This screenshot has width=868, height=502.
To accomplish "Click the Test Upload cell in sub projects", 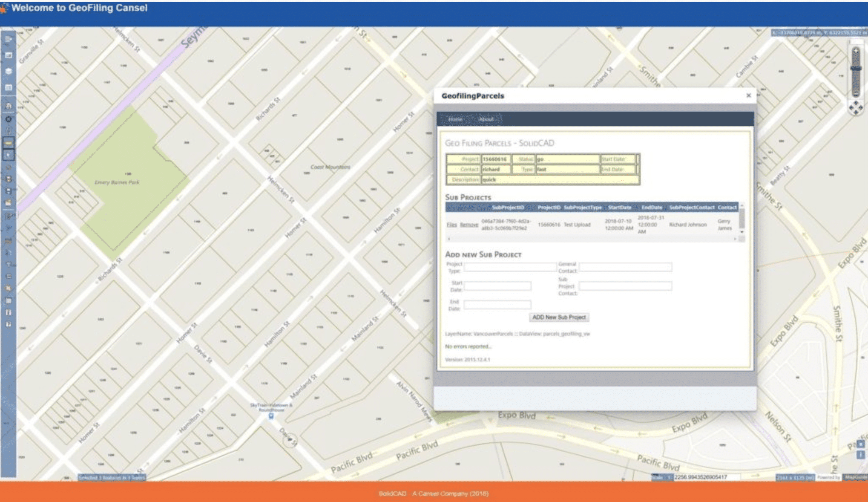I will 577,225.
